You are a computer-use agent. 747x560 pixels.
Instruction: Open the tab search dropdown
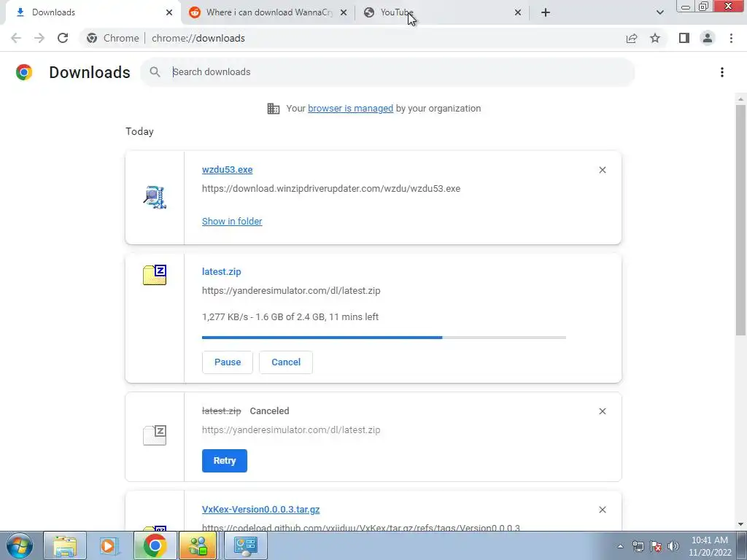(659, 12)
